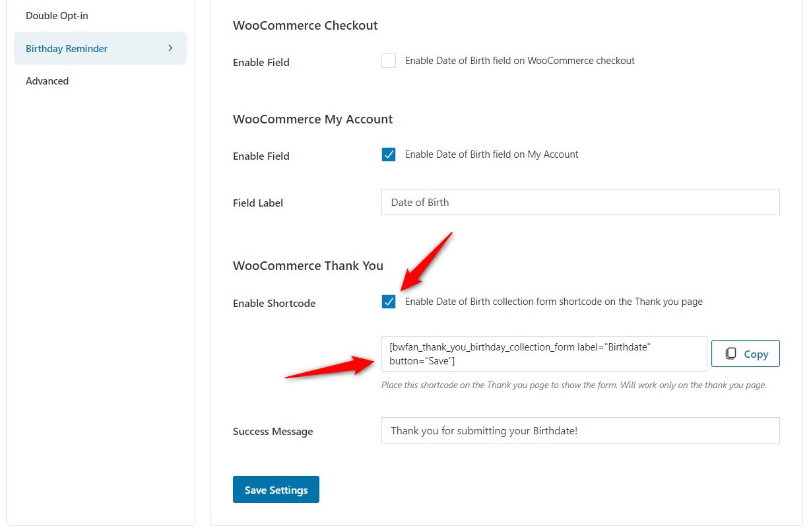Click the copy icon beside the shortcode
The width and height of the screenshot is (809, 532).
(x=730, y=354)
